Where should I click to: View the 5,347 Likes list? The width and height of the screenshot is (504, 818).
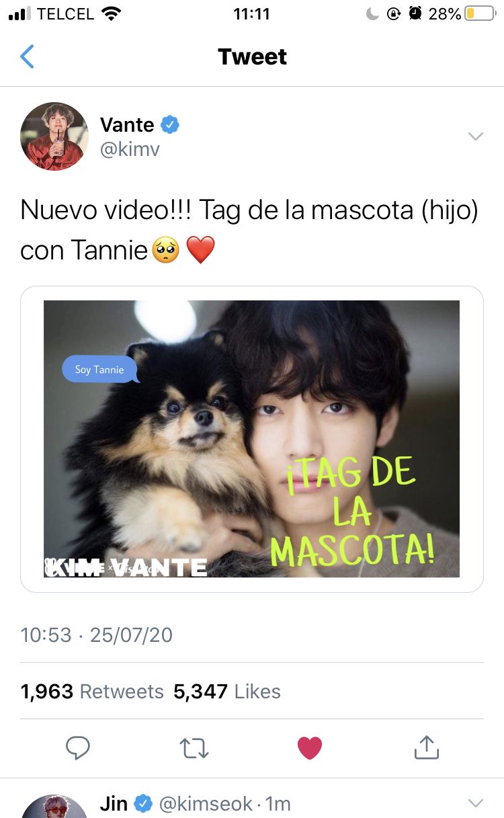click(x=227, y=692)
